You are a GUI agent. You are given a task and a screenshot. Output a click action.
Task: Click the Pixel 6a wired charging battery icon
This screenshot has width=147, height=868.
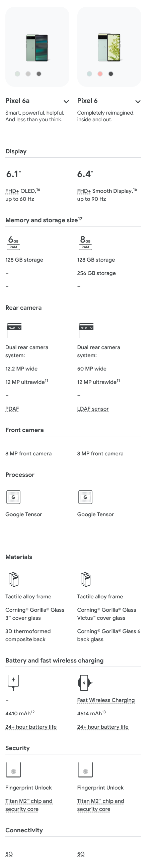point(13,683)
